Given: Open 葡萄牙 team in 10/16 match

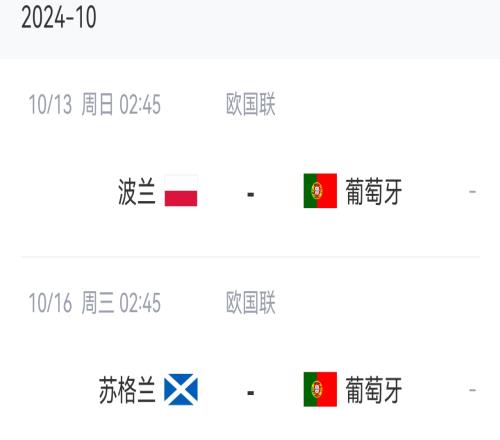Looking at the screenshot, I should pyautogui.click(x=374, y=390).
